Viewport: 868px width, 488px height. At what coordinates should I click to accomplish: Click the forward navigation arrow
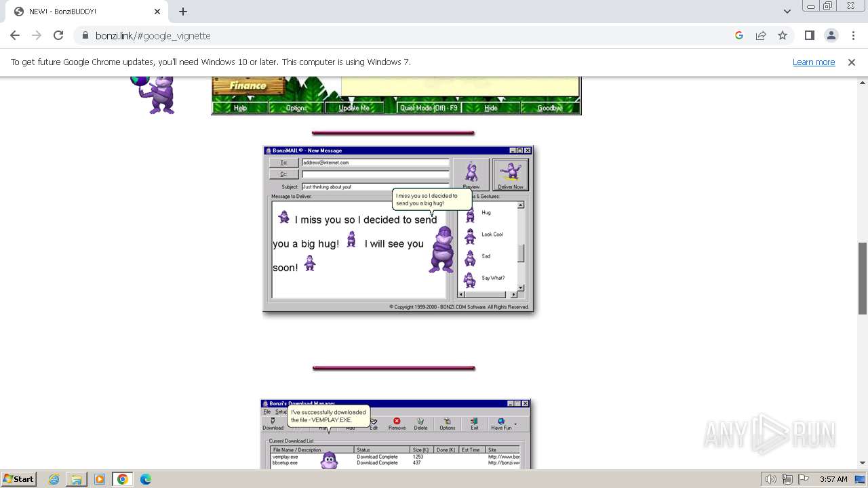pos(37,35)
